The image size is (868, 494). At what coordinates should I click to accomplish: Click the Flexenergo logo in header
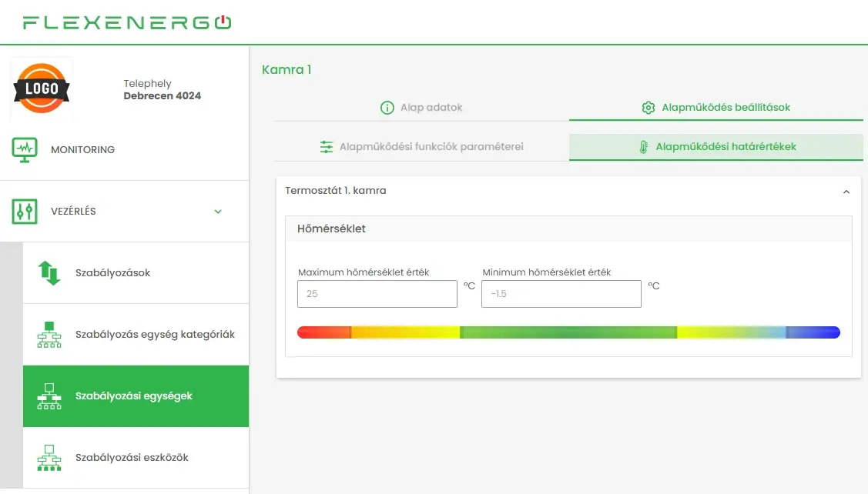(x=126, y=22)
